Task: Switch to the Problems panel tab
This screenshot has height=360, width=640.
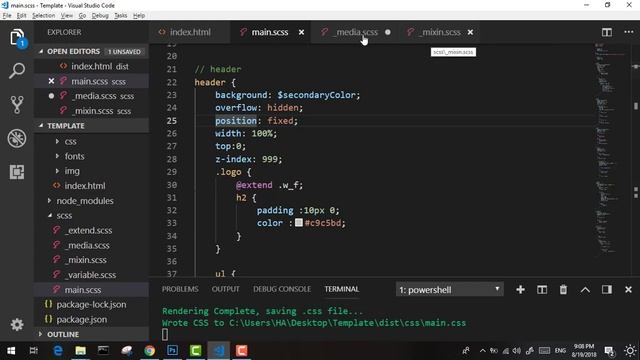Action: (x=180, y=289)
